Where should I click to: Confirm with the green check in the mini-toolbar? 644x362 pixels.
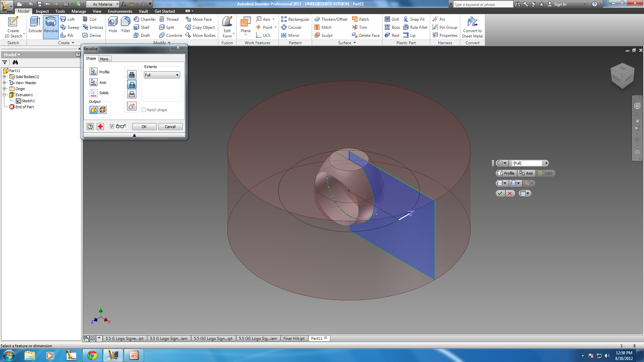pyautogui.click(x=500, y=193)
